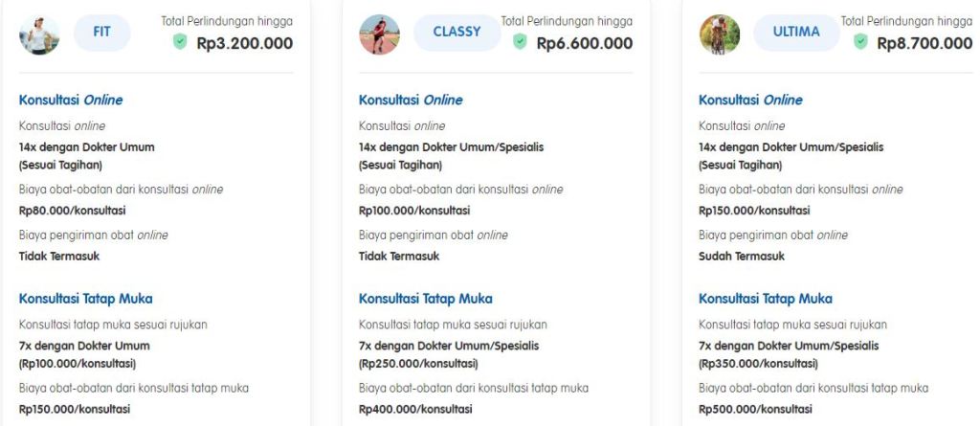The height and width of the screenshot is (426, 980).
Task: Click the CLASSY plan runner avatar
Action: [x=379, y=34]
